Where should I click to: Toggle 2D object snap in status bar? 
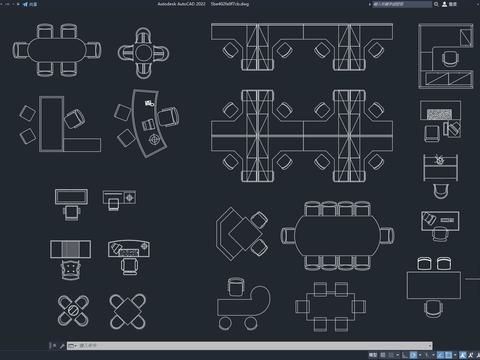[448, 355]
